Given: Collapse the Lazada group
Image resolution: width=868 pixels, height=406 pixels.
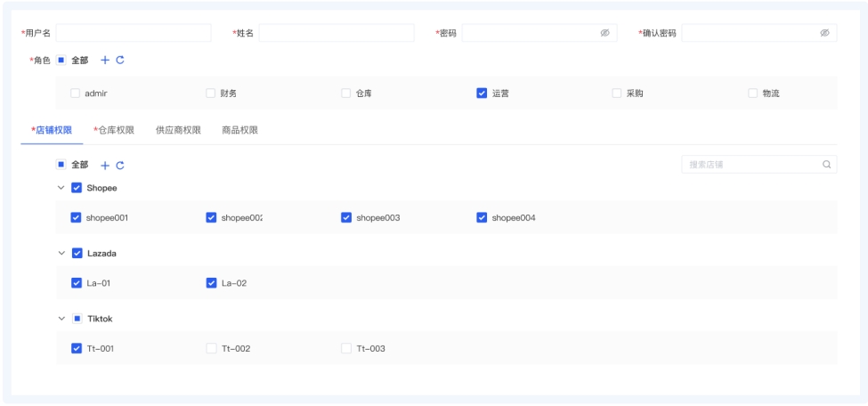Looking at the screenshot, I should coord(61,253).
